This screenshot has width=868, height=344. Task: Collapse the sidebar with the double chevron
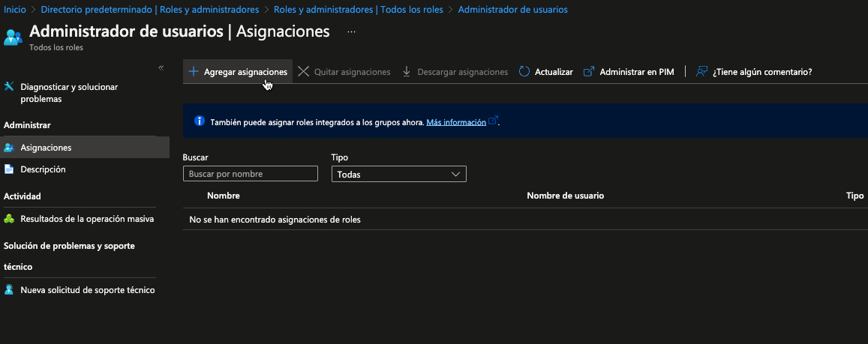click(x=161, y=68)
